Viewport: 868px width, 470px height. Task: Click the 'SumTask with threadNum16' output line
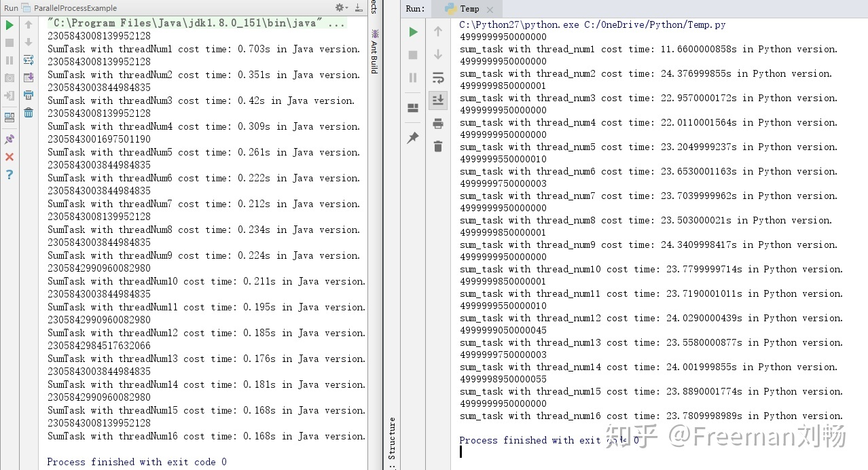[206, 436]
